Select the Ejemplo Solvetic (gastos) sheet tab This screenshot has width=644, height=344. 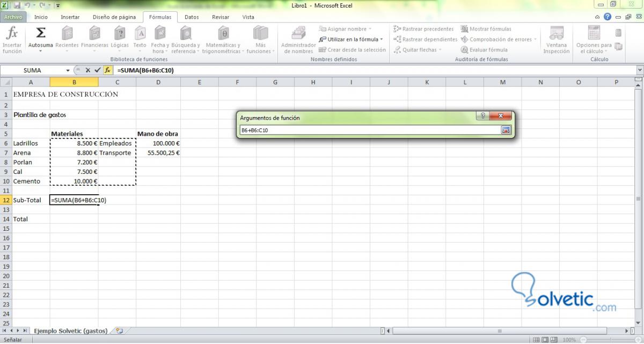(x=70, y=331)
